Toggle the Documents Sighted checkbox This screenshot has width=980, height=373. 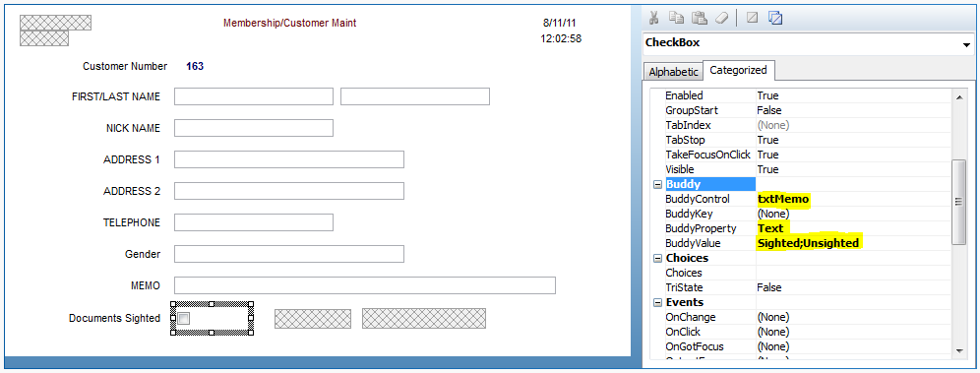point(184,319)
